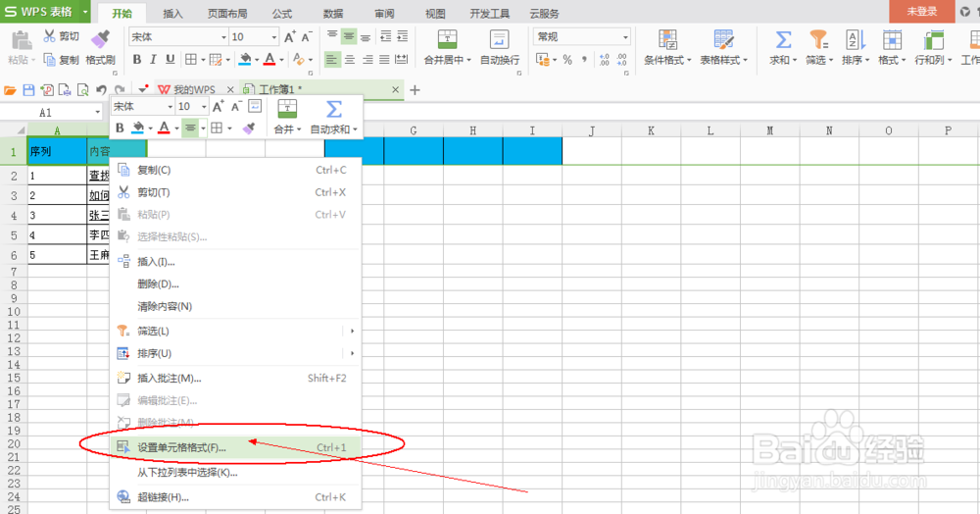Click the ribbon font color red A swatch

[269, 60]
